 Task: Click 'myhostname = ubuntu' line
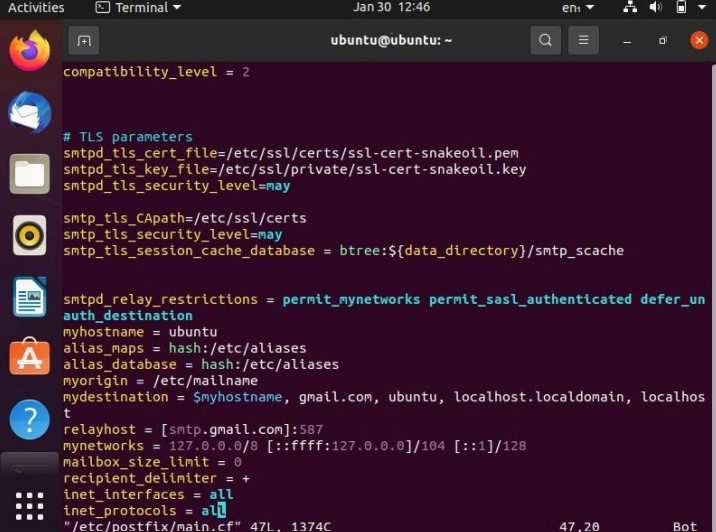140,332
